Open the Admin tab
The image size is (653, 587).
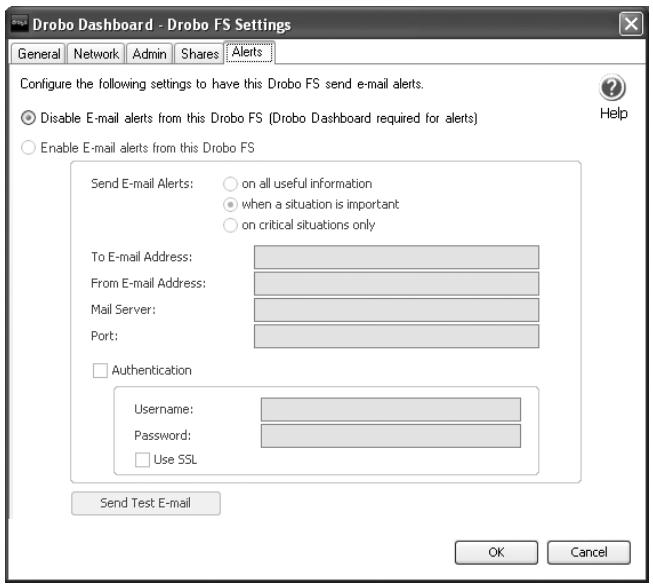pos(149,54)
